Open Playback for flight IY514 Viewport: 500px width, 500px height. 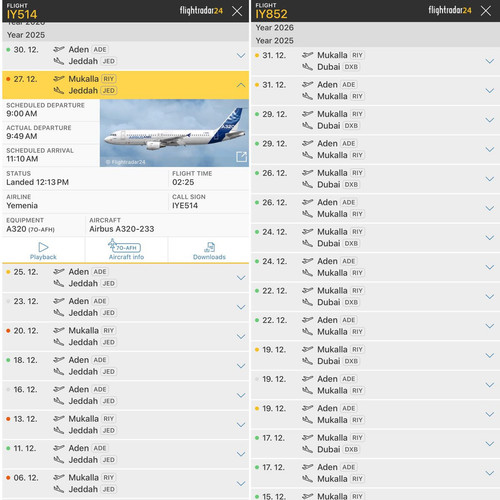coord(43,250)
